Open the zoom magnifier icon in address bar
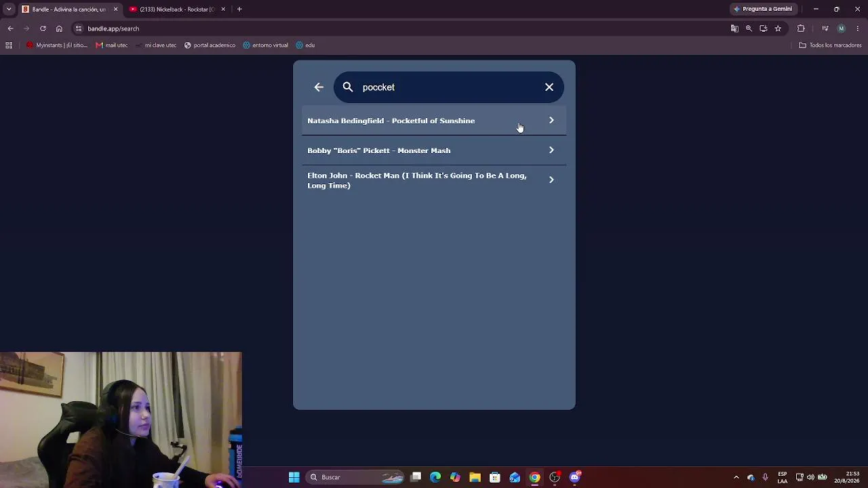Screen dimensions: 868x488 pyautogui.click(x=749, y=28)
